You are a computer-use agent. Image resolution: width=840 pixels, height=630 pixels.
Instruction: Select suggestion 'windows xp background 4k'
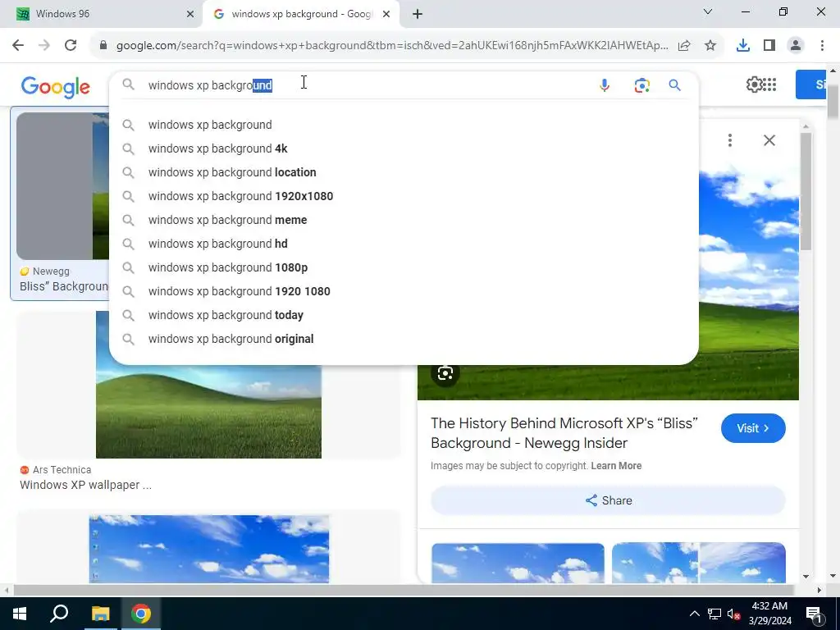pyautogui.click(x=404, y=148)
